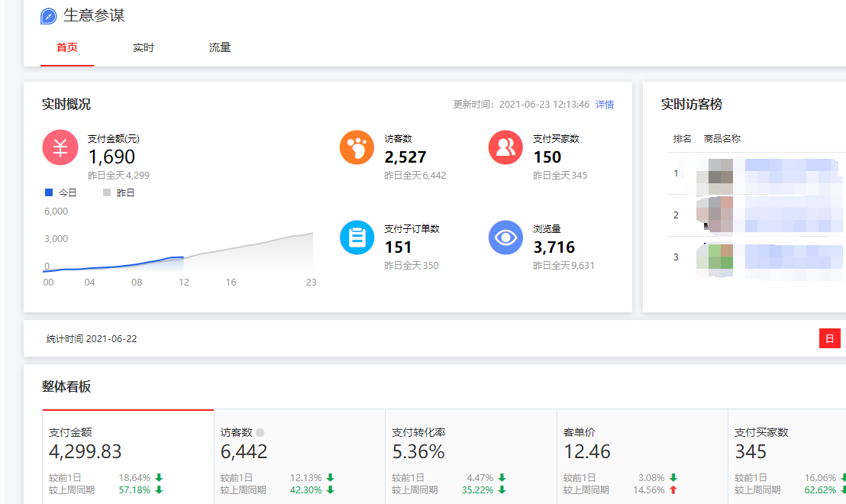The width and height of the screenshot is (846, 504).
Task: Click the 5.36% conversion rate value
Action: pos(418,451)
